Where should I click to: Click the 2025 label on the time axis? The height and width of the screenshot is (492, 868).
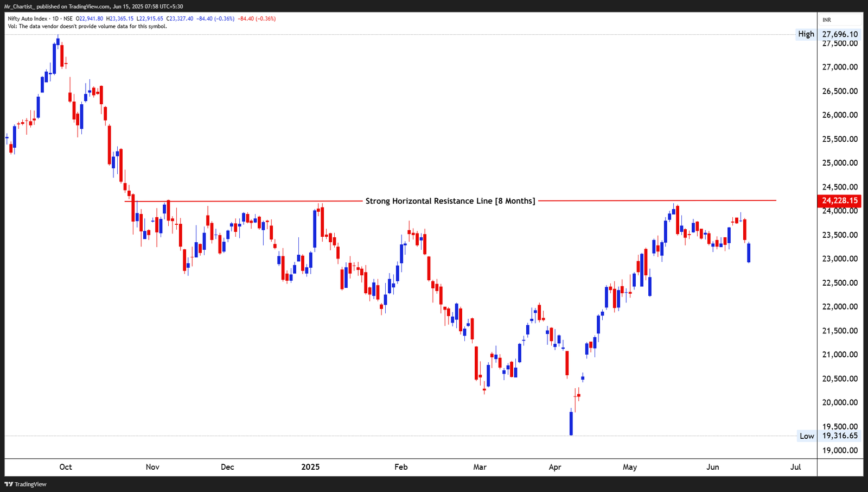[x=310, y=466]
